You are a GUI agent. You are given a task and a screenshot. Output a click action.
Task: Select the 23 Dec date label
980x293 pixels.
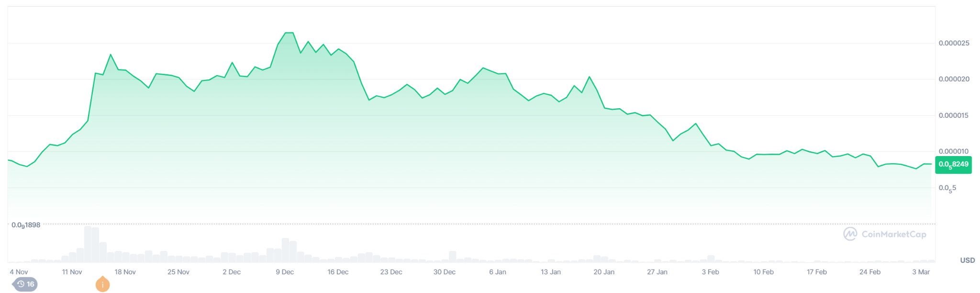[x=391, y=272]
